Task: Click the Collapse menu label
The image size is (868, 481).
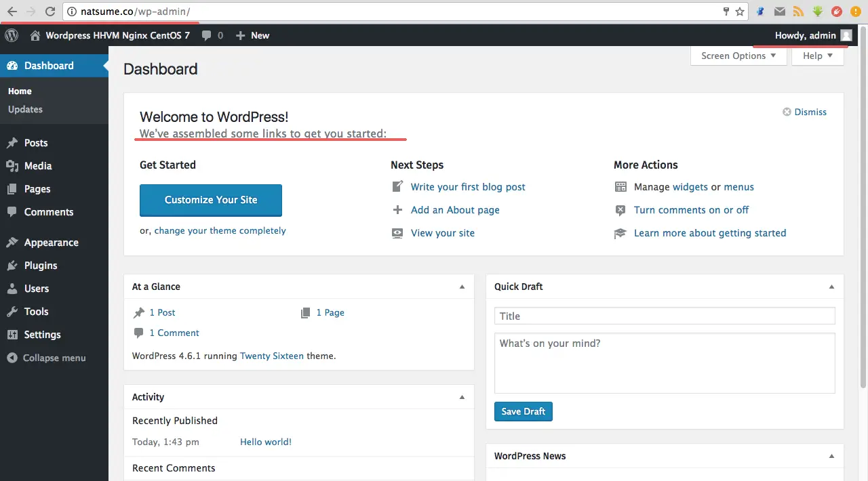Action: pyautogui.click(x=54, y=358)
